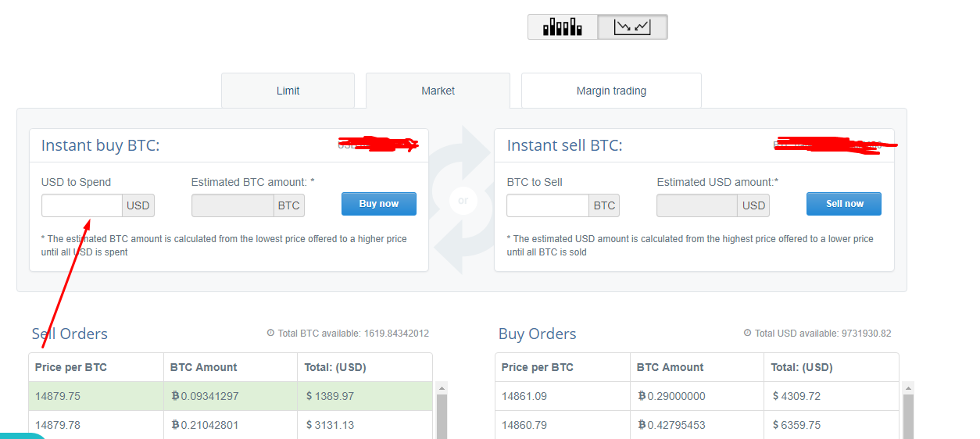Click Total USD available 9731930.82 text

click(x=823, y=334)
